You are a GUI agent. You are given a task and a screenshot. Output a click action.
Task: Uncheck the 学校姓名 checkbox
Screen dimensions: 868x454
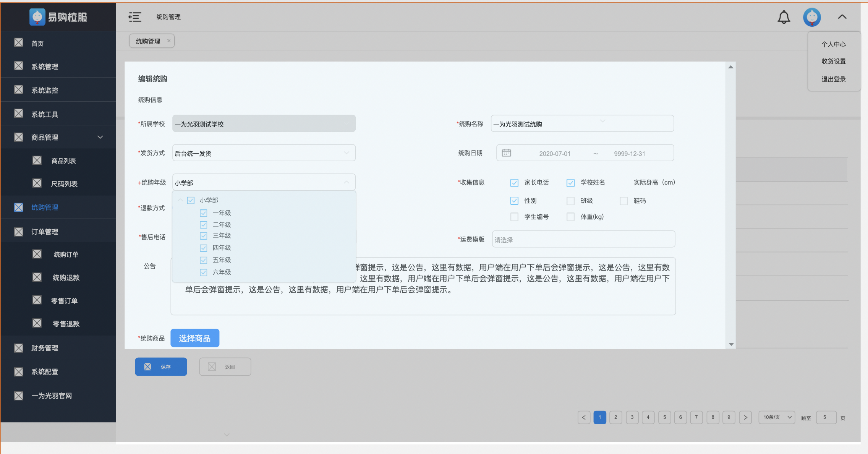click(570, 183)
